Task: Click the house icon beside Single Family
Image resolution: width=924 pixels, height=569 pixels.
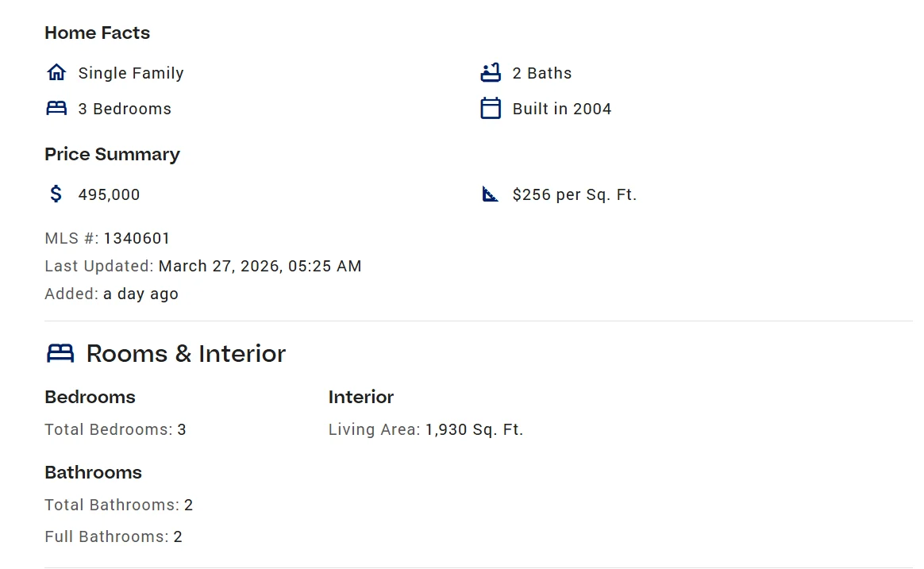Action: [x=56, y=73]
